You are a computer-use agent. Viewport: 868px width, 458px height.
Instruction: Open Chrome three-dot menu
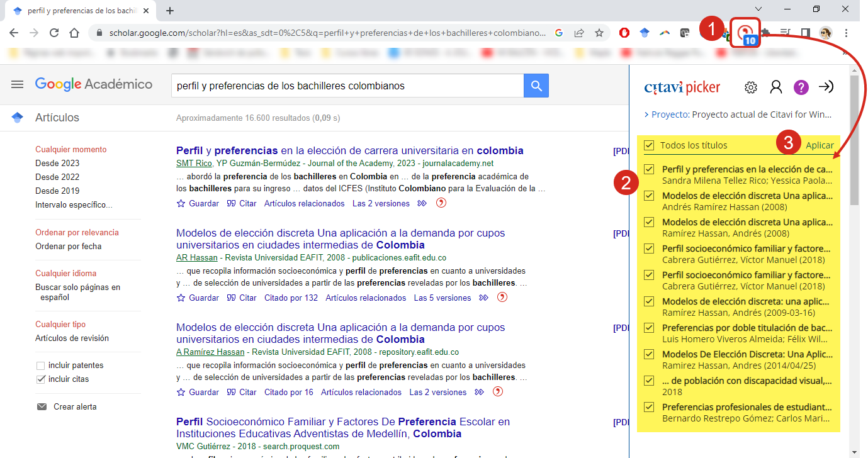click(846, 33)
